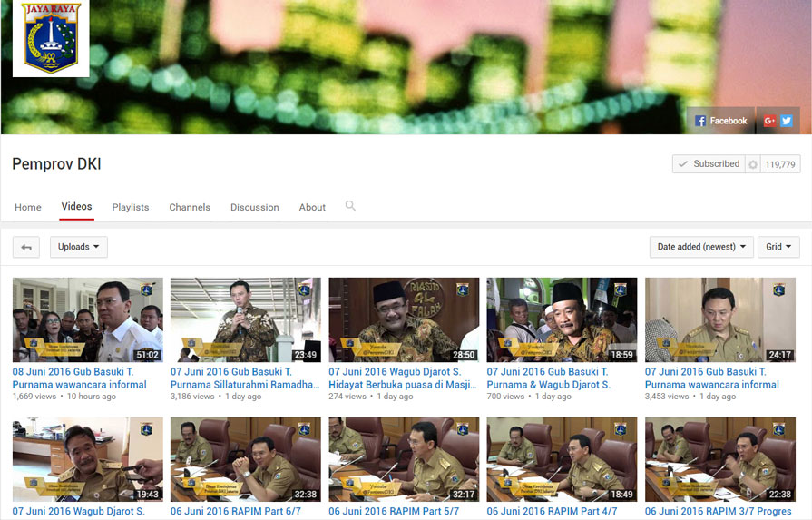Image resolution: width=812 pixels, height=520 pixels.
Task: Play the 23:49 video thumbnail
Action: 246,319
